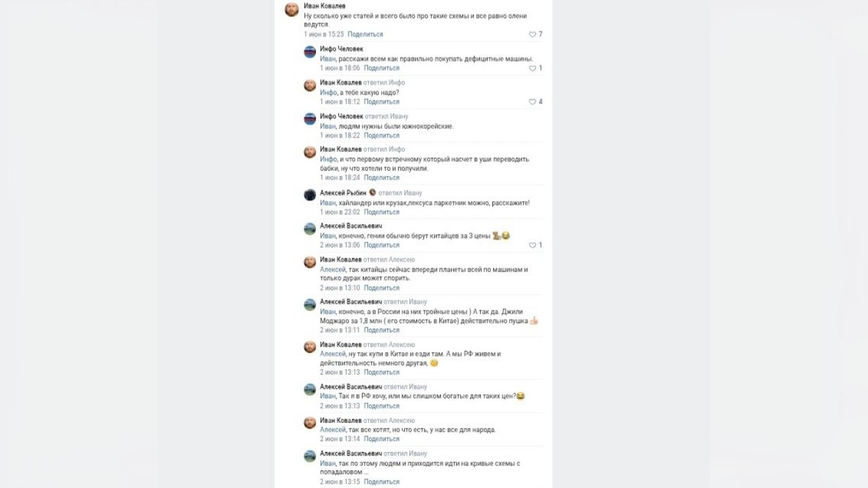Click Поделиться under the last 13:15 comment
Screen dimensions: 868x488
point(382,482)
